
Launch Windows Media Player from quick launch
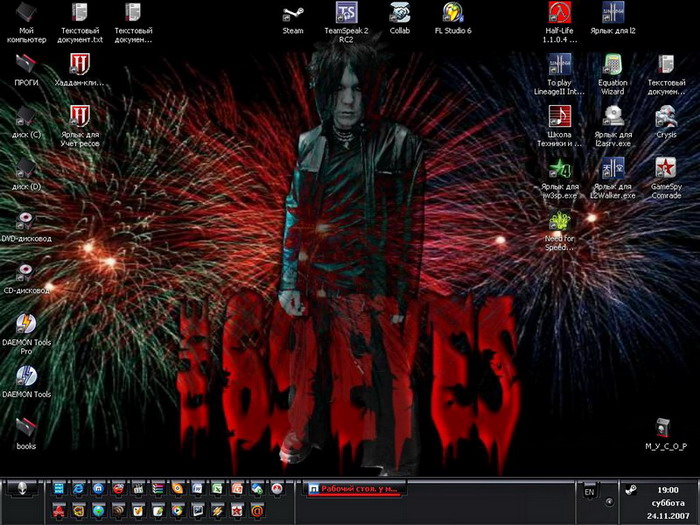click(178, 510)
